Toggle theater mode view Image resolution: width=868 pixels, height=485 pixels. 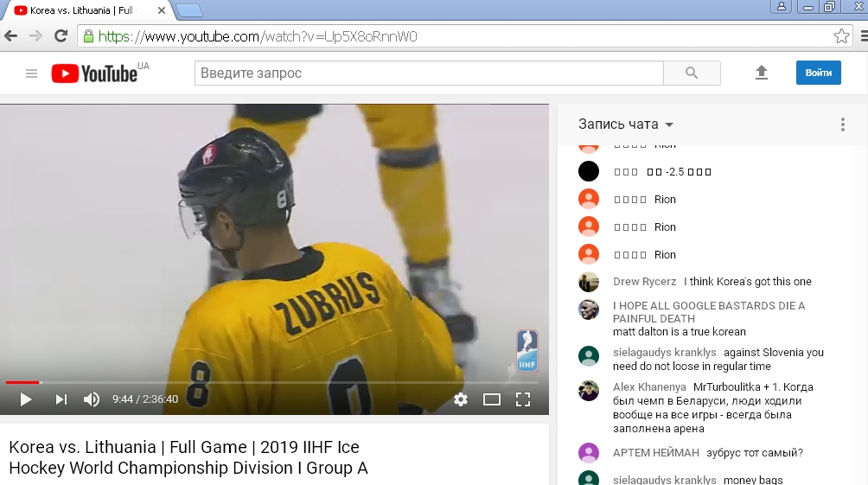pyautogui.click(x=492, y=399)
